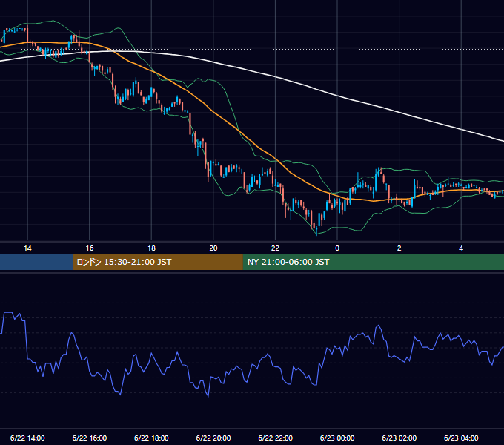The image size is (504, 445).
Task: Click the 6/22 20:00 oscillator axis label
Action: [213, 438]
